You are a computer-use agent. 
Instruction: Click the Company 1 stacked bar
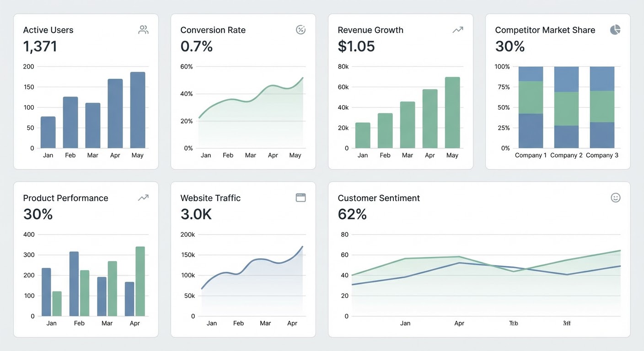531,107
